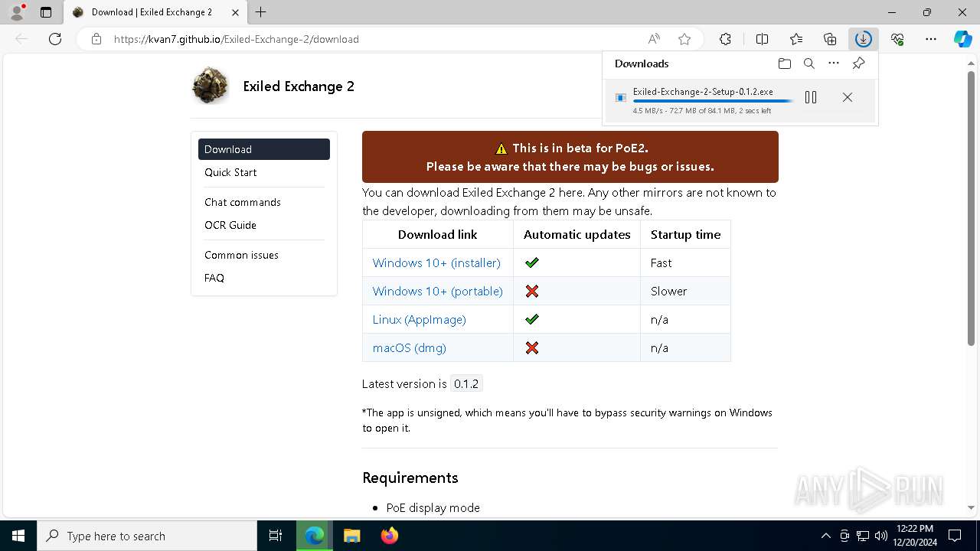980x551 pixels.
Task: Open File Explorer from taskbar
Action: click(x=351, y=536)
